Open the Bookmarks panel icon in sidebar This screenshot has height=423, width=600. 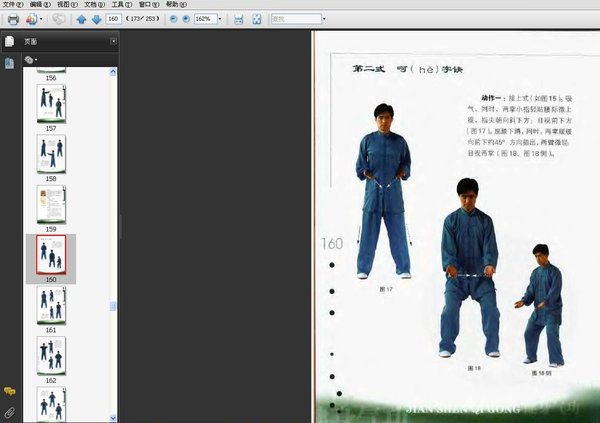tap(9, 63)
